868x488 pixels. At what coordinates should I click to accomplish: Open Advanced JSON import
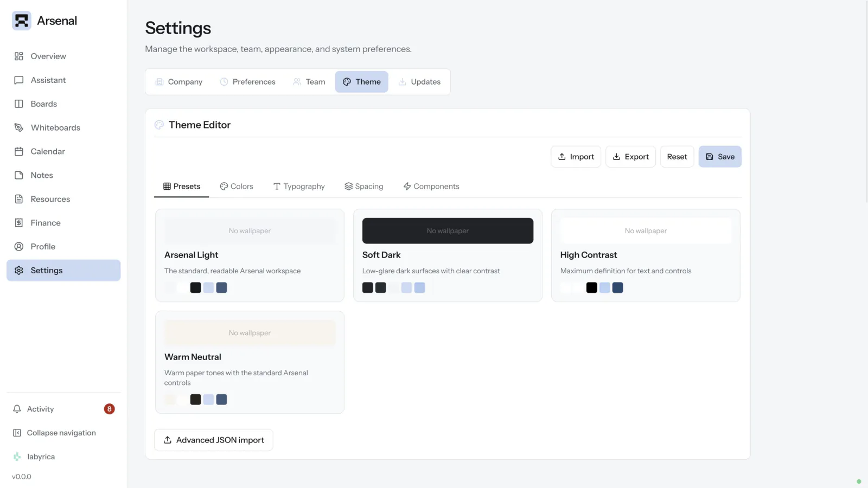point(214,440)
